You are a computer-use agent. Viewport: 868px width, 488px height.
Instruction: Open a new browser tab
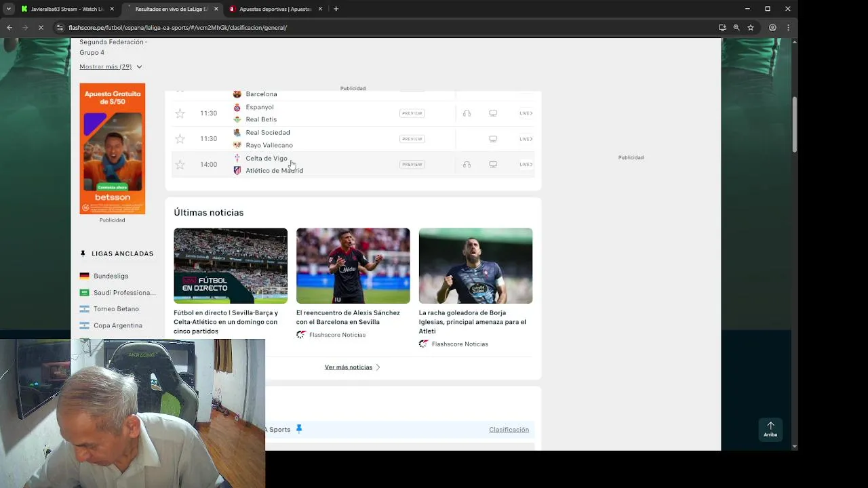pyautogui.click(x=336, y=9)
